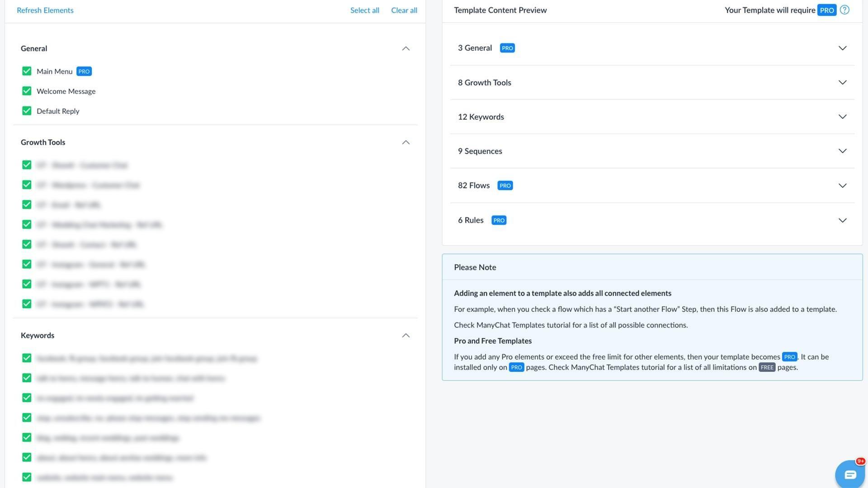Toggle the Default Reply checkbox

pyautogui.click(x=27, y=111)
